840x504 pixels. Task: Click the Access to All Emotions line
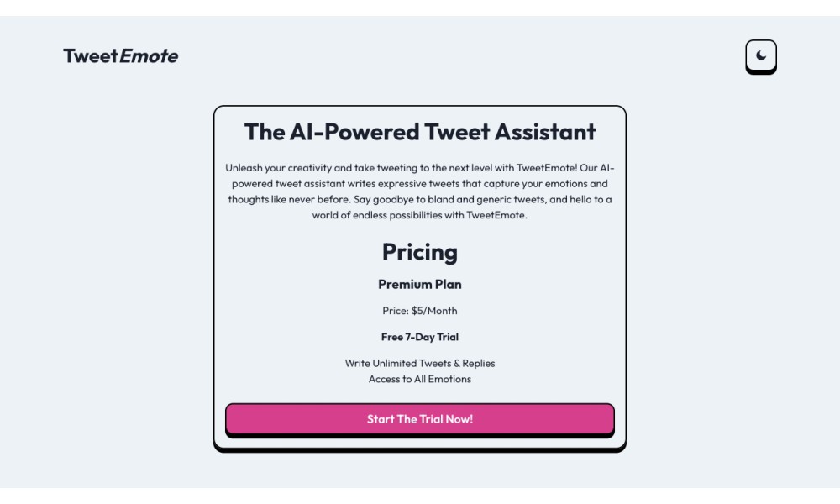pyautogui.click(x=420, y=379)
